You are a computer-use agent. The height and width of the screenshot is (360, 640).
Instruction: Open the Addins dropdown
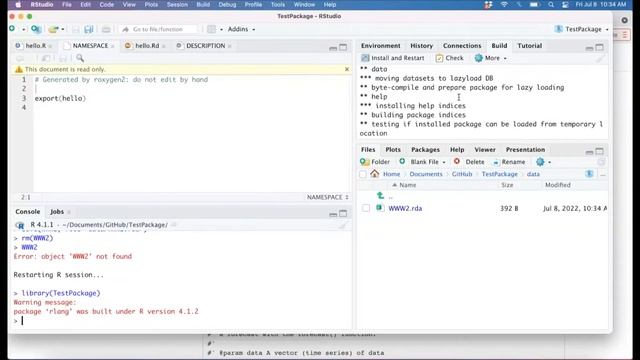241,29
